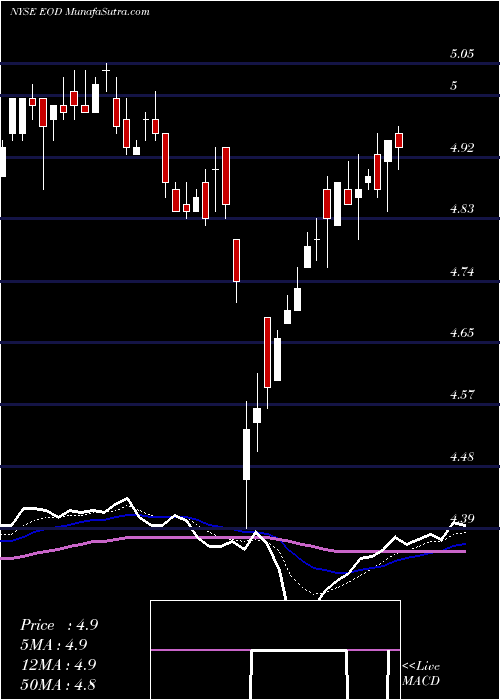Image resolution: width=500 pixels, height=700 pixels.
Task: Click the 5 price axis label
Action: coord(454,86)
